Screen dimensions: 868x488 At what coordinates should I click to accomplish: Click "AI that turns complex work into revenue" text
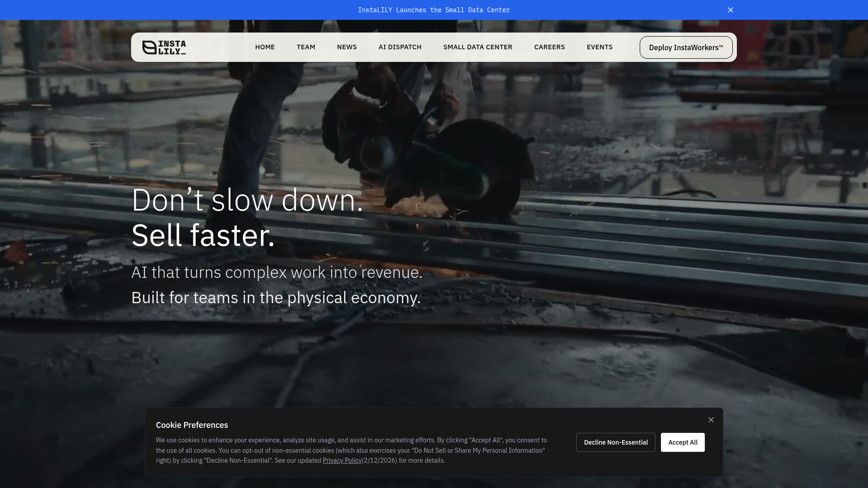(x=277, y=272)
